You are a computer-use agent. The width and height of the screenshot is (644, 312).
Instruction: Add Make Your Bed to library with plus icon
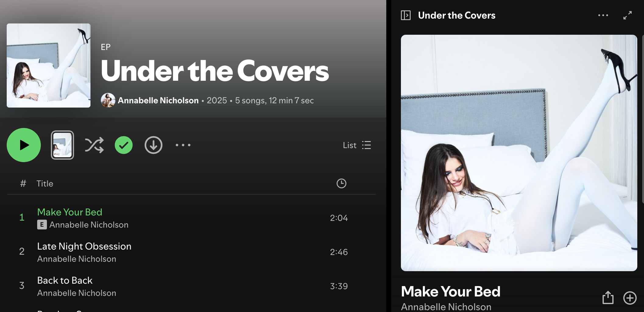click(x=630, y=298)
